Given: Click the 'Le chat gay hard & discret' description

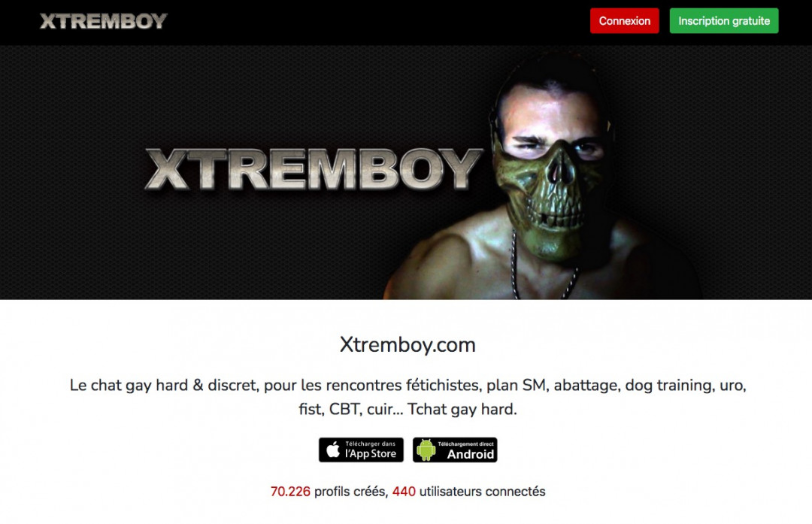Looking at the screenshot, I should pos(408,397).
